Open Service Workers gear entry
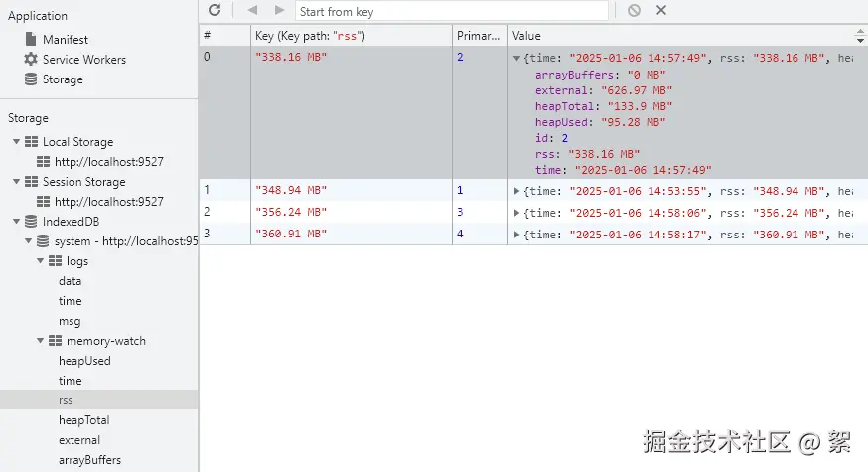The image size is (868, 472). pyautogui.click(x=75, y=60)
